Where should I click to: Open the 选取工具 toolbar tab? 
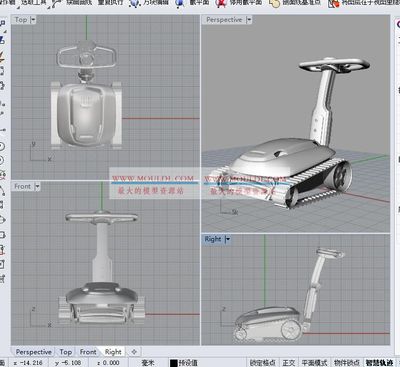(33, 3)
